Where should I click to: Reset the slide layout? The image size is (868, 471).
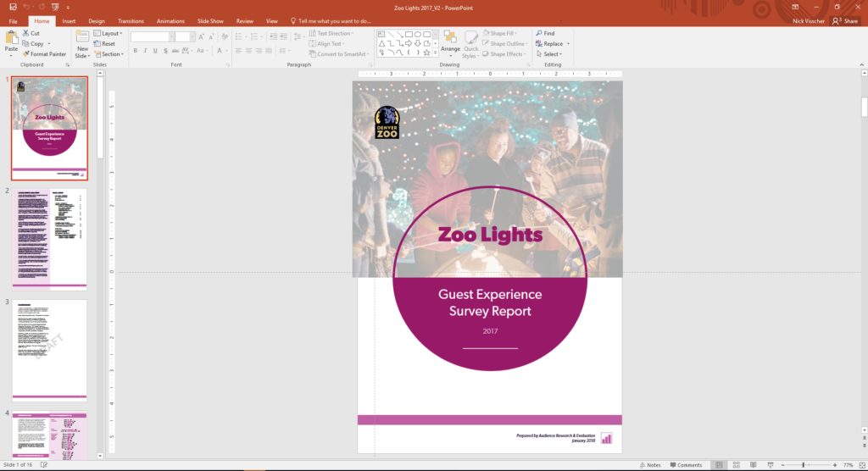pos(104,44)
